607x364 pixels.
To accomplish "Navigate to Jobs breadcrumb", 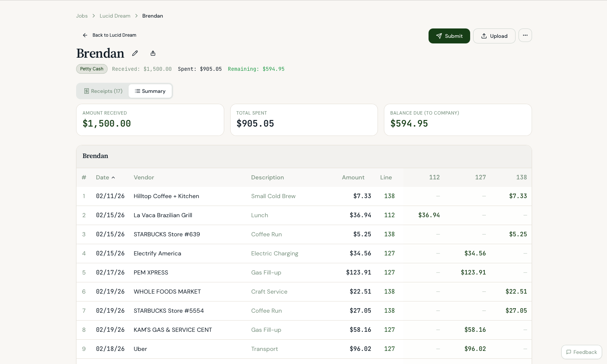I will tap(82, 16).
